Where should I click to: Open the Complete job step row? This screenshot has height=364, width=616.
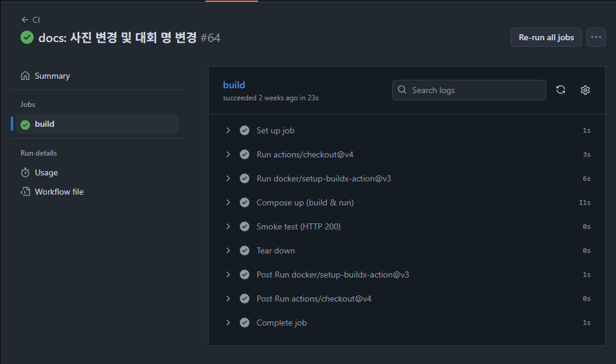pos(281,323)
